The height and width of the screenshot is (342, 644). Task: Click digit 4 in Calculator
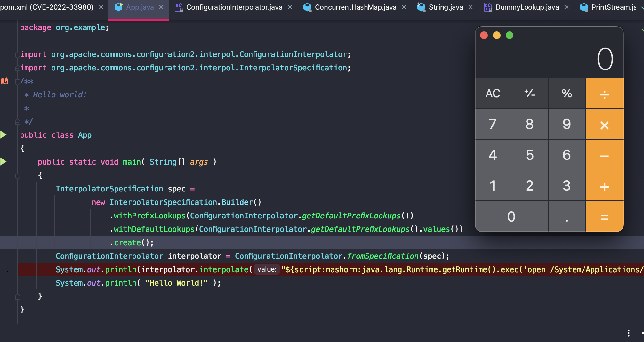point(493,155)
